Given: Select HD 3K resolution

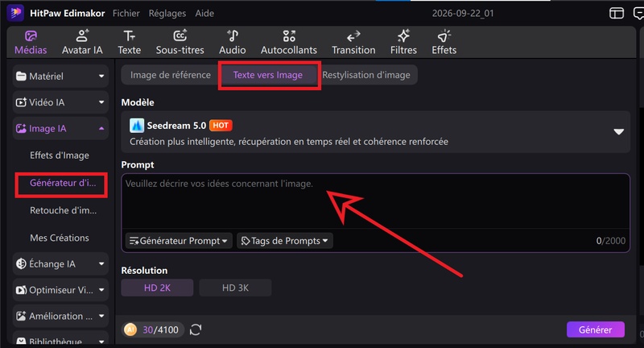Looking at the screenshot, I should coord(235,288).
